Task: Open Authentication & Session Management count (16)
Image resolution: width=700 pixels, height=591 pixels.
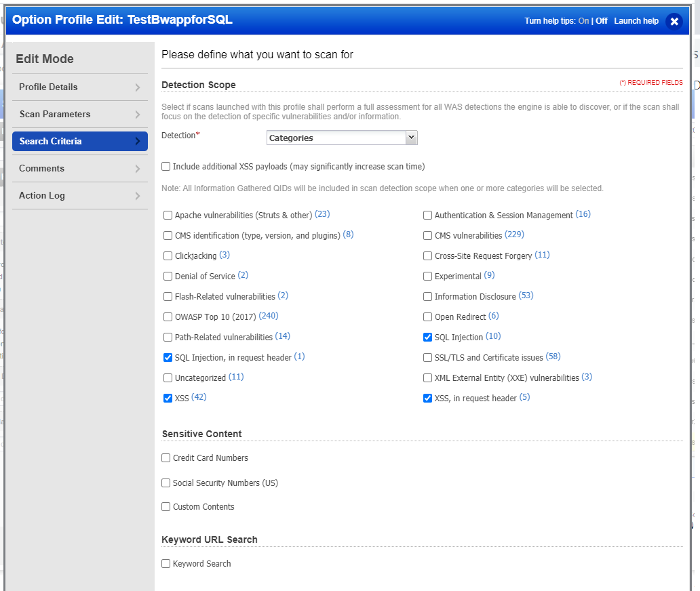Action: (x=583, y=215)
